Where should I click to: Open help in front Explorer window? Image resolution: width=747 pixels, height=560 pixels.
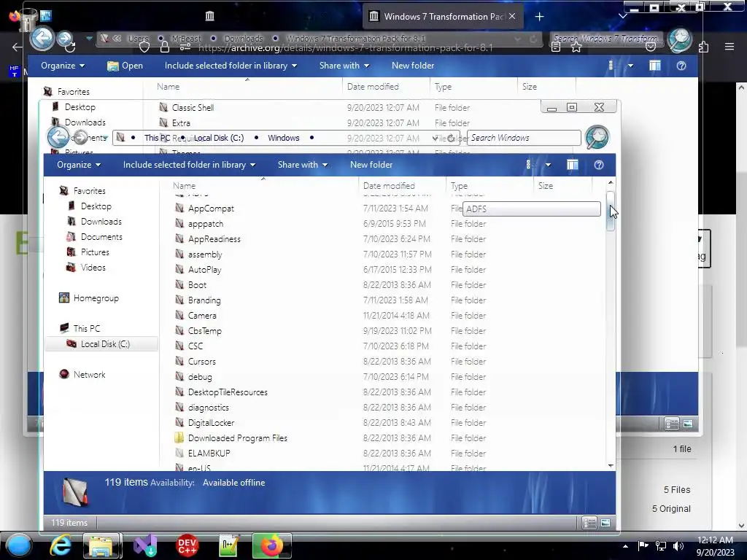pyautogui.click(x=599, y=165)
